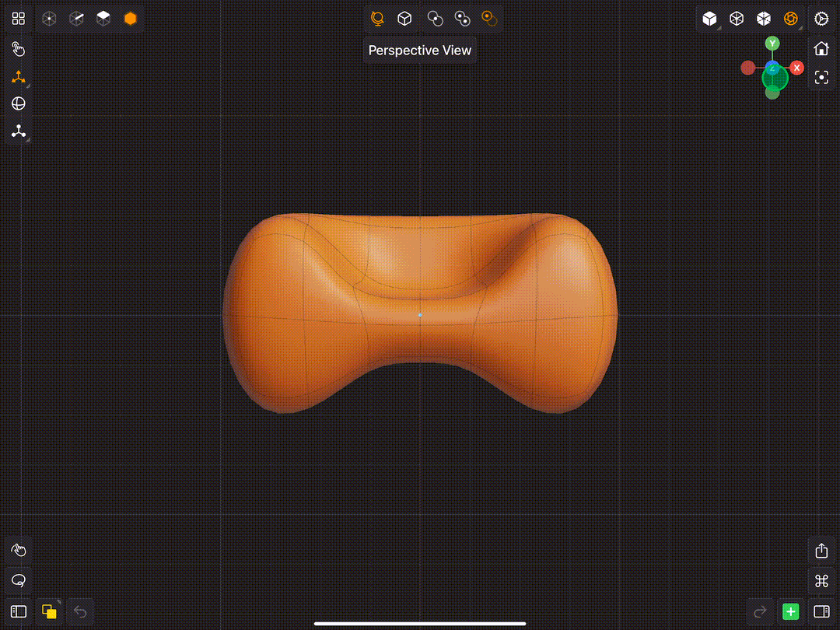
Task: Open the share export icon
Action: pos(821,551)
